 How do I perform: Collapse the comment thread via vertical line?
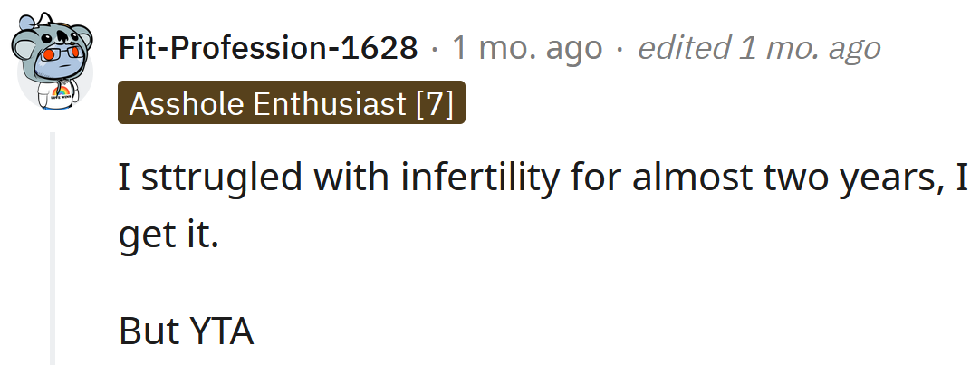click(x=53, y=249)
